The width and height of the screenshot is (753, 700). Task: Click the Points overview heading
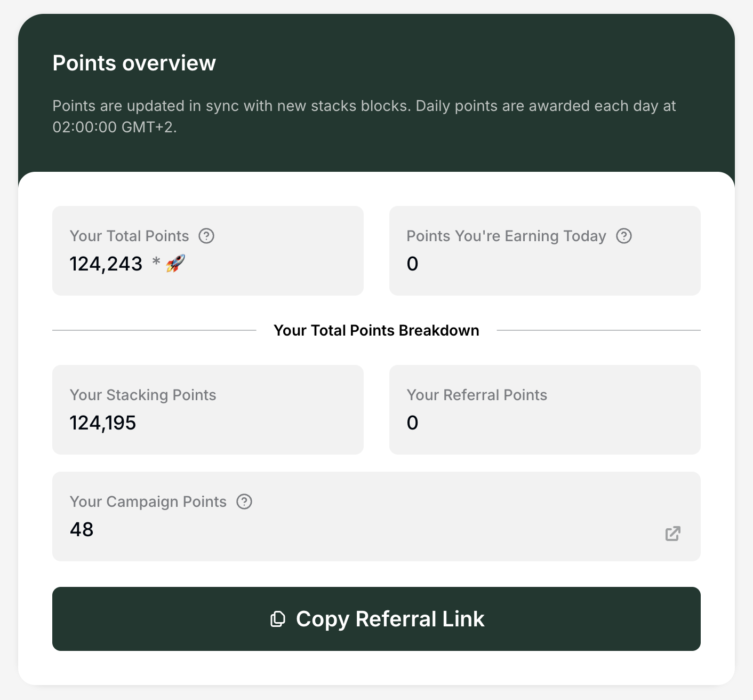pyautogui.click(x=134, y=63)
